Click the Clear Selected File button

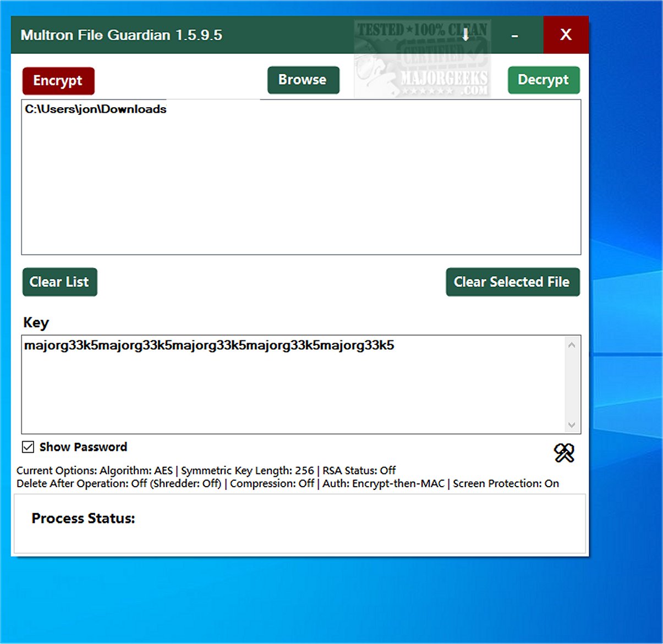point(512,282)
